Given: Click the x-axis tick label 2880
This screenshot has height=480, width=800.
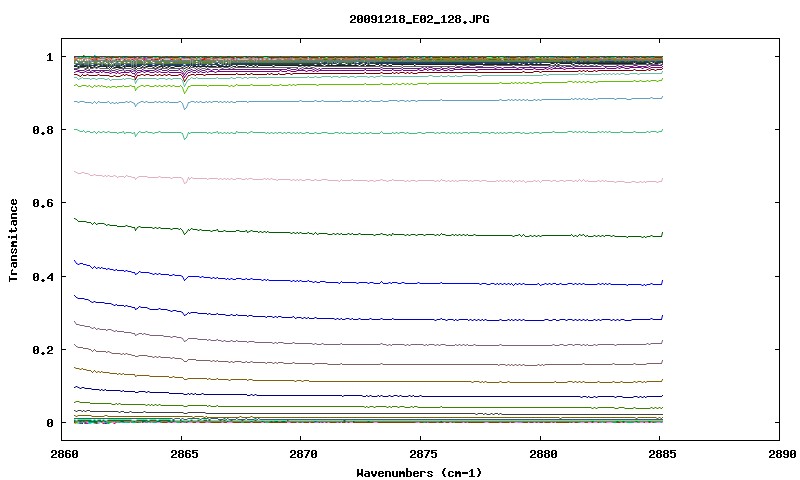Looking at the screenshot, I should click(x=542, y=454).
